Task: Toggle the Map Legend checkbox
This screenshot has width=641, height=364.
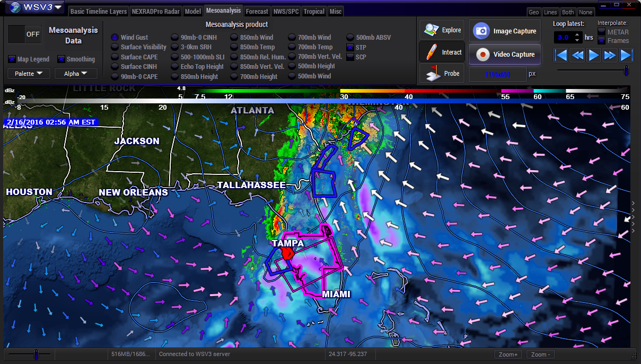Action: point(12,59)
